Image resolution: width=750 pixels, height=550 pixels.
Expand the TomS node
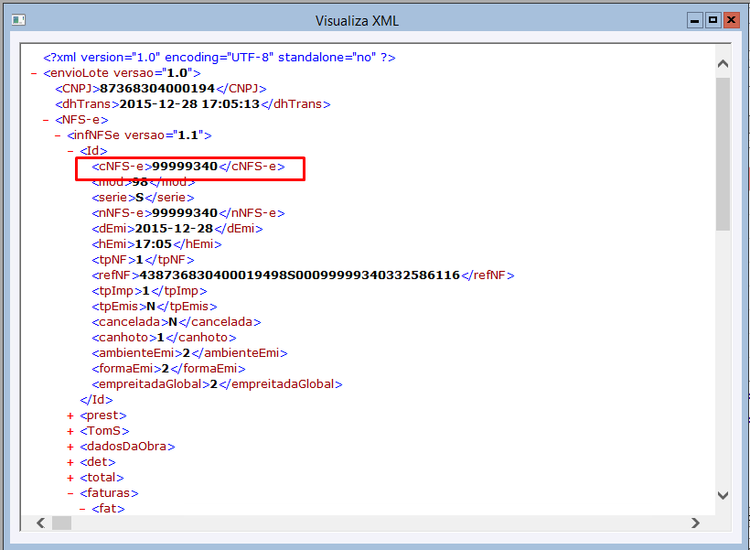70,431
